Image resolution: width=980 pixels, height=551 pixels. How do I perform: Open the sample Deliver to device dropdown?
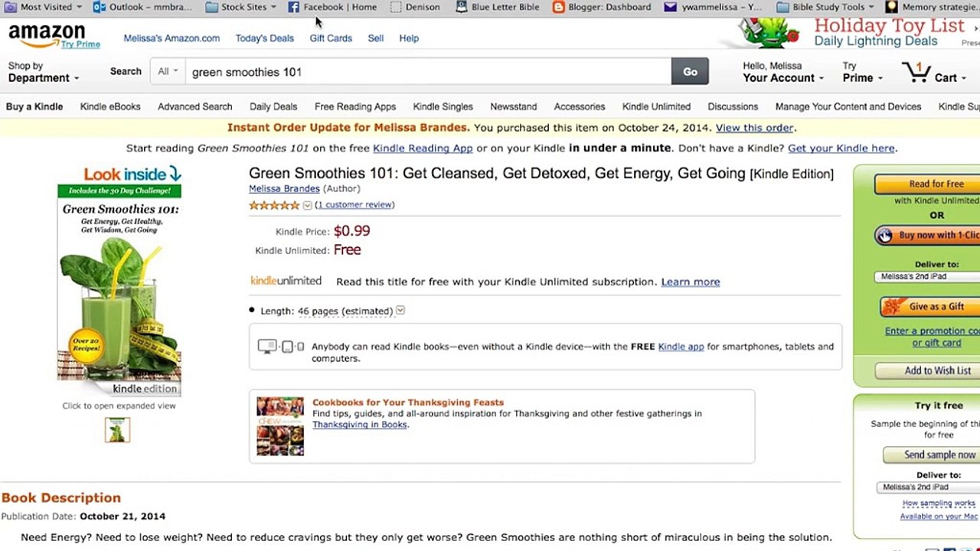[928, 487]
